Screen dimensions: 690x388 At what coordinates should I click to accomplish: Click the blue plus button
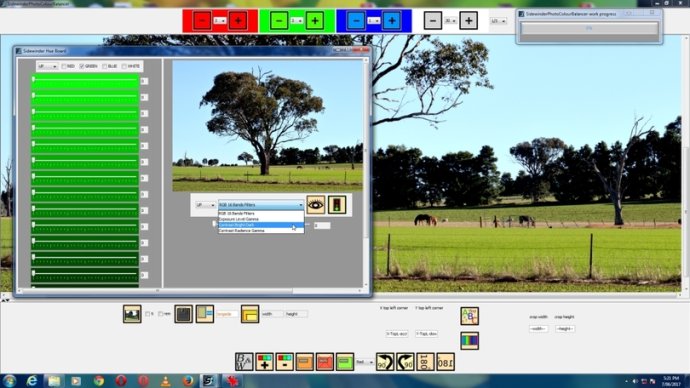click(392, 21)
